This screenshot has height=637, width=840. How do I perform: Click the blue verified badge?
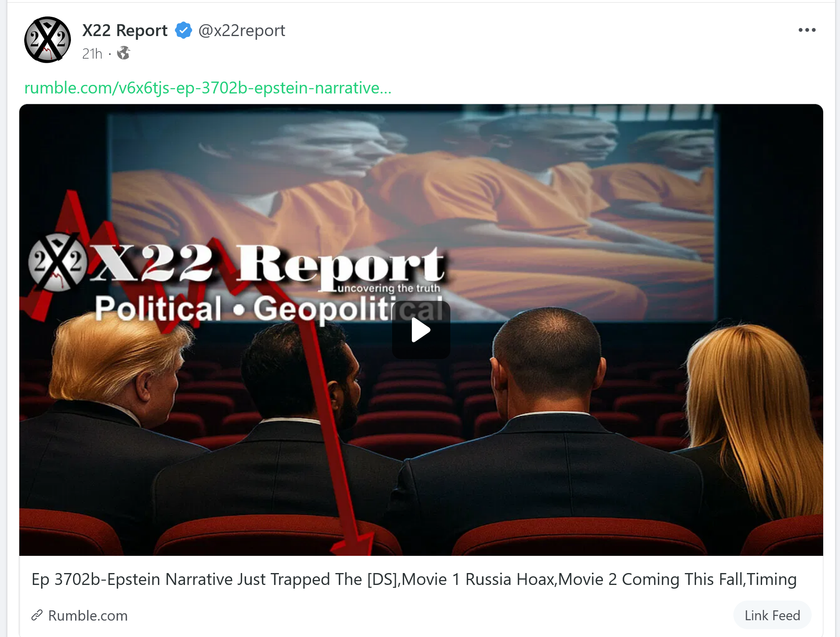(x=183, y=30)
